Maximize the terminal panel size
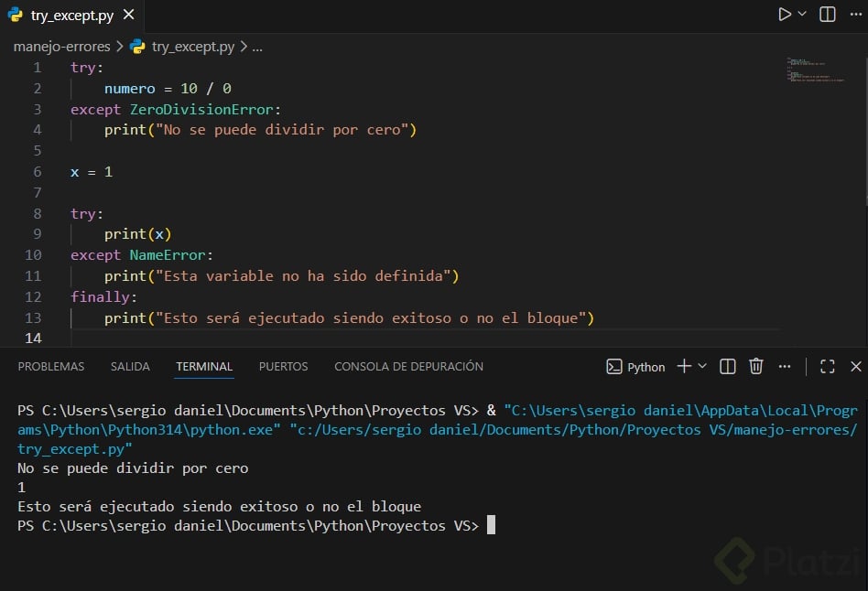 pos(828,366)
